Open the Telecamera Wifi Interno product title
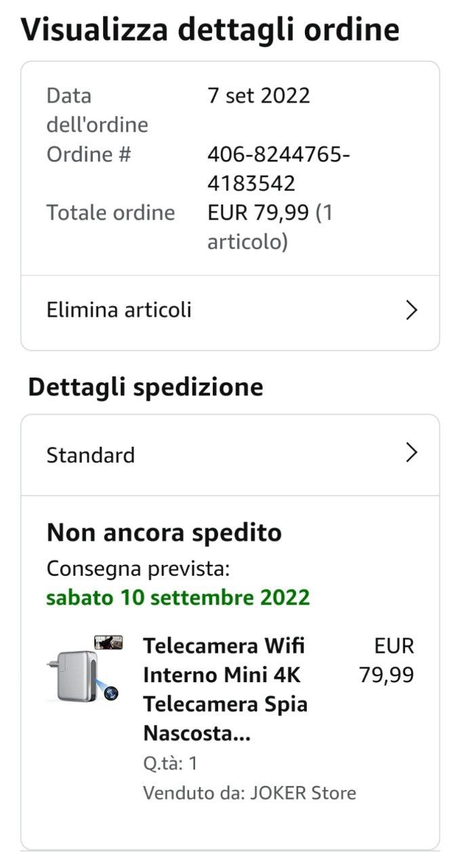The width and height of the screenshot is (458, 868). coord(225,689)
